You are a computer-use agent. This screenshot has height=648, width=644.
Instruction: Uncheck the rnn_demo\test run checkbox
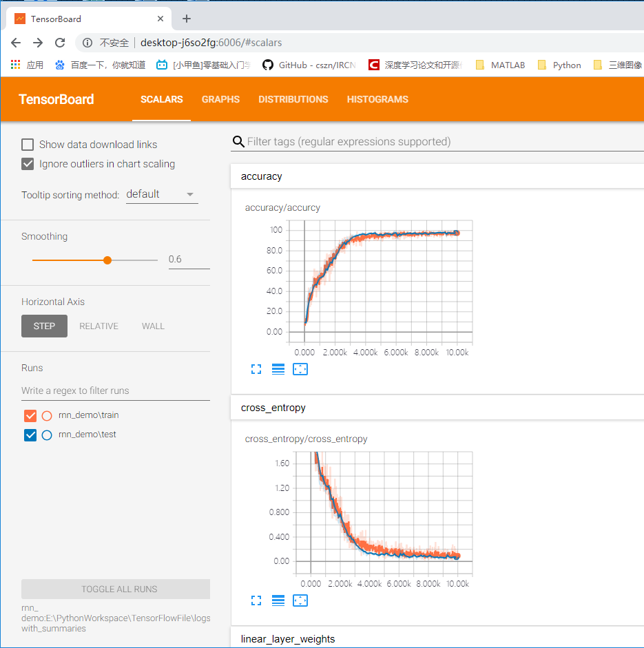pos(30,435)
